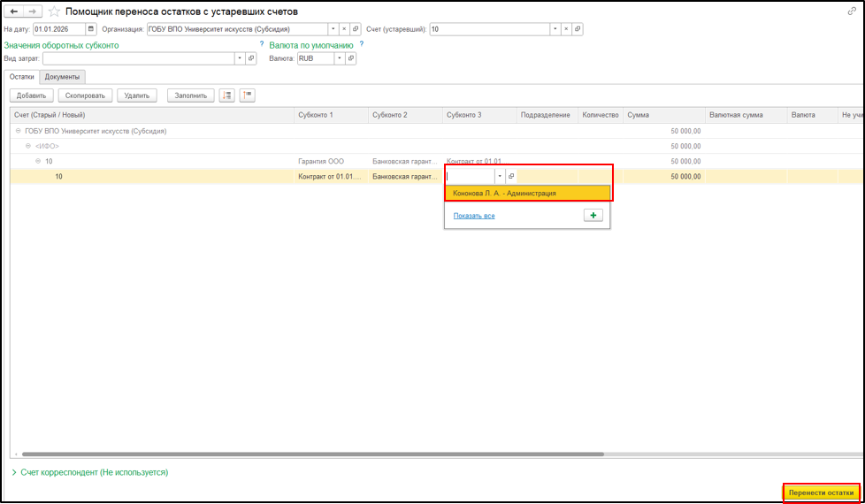Screen dimensions: 865x504
Task: Clear the Счет (устаревший) field
Action: [x=566, y=29]
